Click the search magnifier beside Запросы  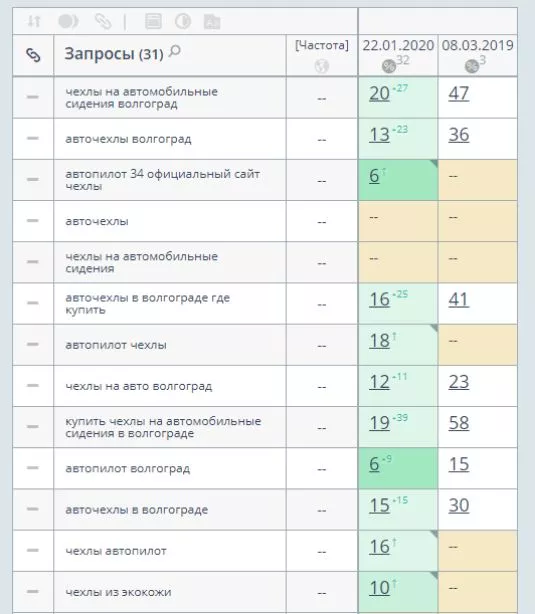(x=175, y=51)
